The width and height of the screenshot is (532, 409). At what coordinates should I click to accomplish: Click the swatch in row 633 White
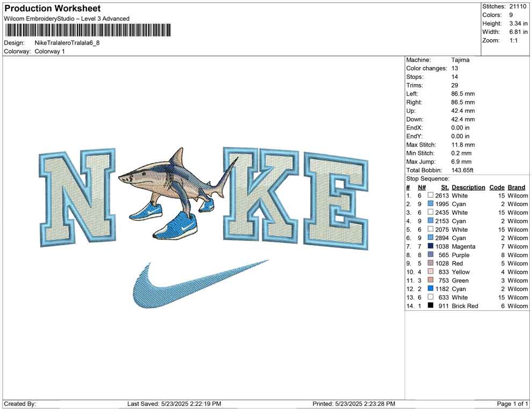[430, 297]
